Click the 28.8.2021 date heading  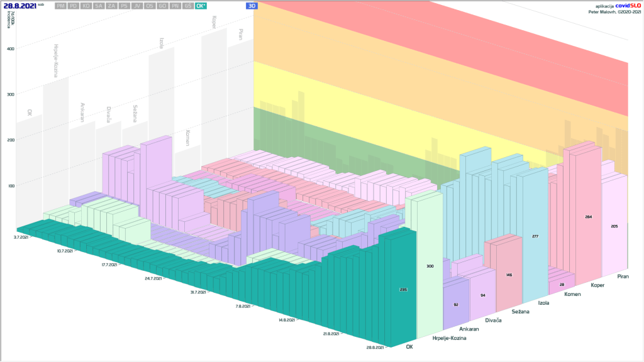[19, 6]
